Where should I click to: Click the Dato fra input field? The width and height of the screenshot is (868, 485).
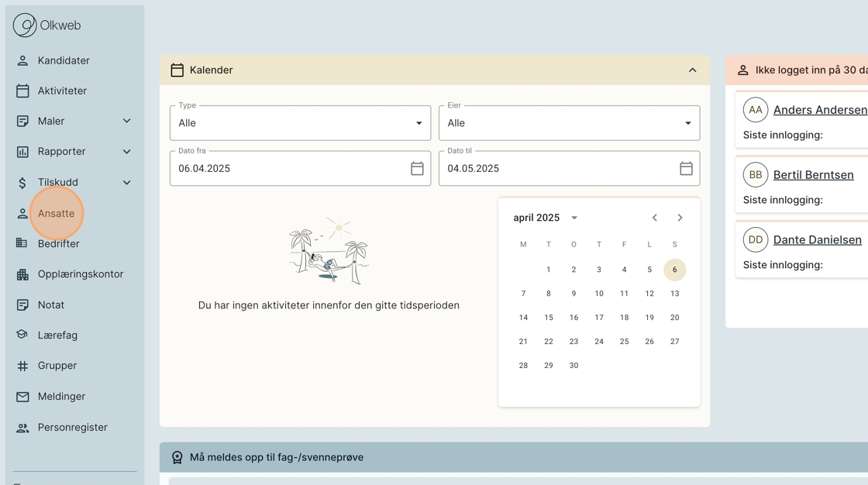point(300,168)
